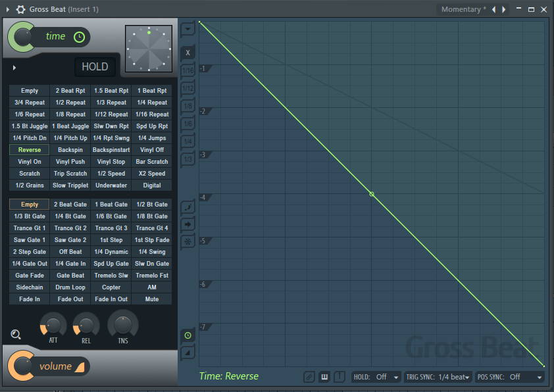This screenshot has width=554, height=392.
Task: Set snap to 1/4
Action: click(188, 141)
